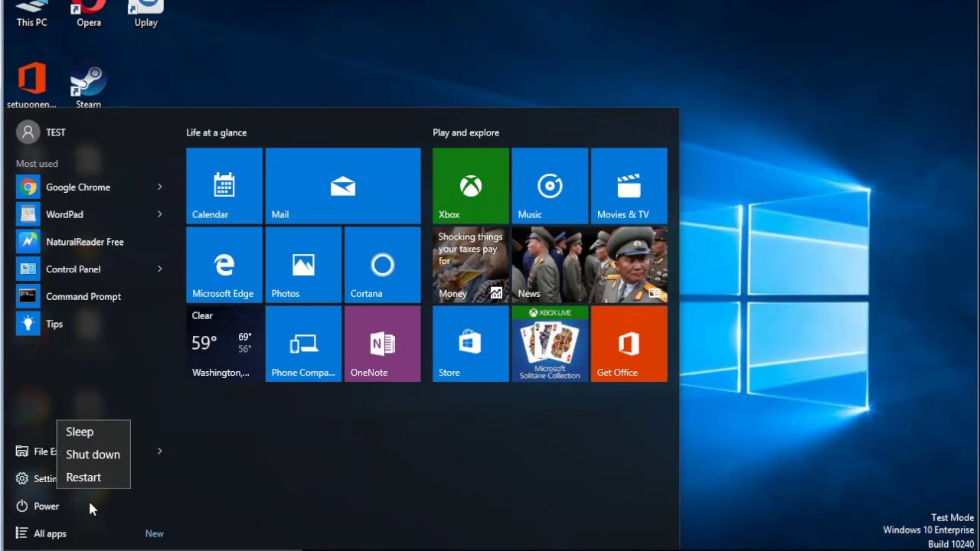Click the This PC desktop icon
Image resolution: width=980 pixels, height=551 pixels.
[x=31, y=13]
